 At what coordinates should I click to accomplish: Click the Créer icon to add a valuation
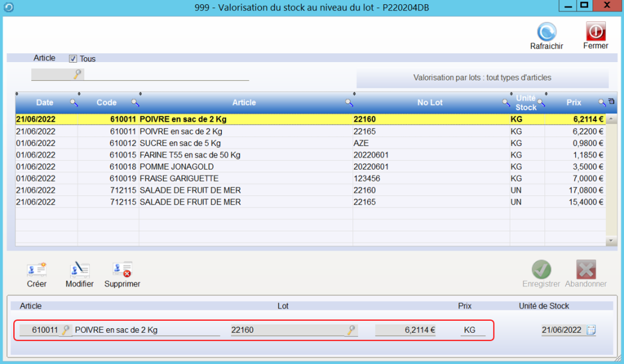(37, 270)
